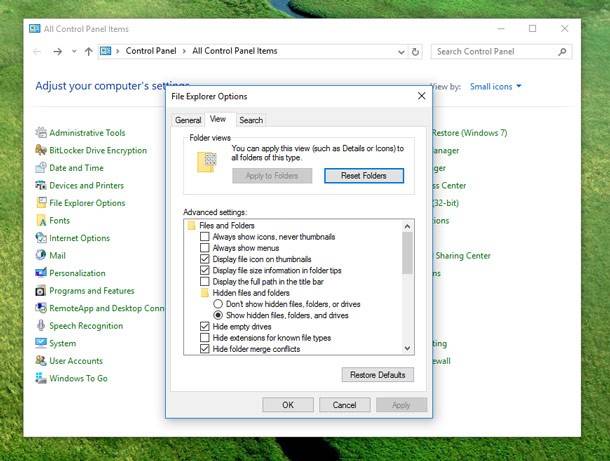
Task: Open the recent locations dropdown arrow
Action: tap(74, 51)
